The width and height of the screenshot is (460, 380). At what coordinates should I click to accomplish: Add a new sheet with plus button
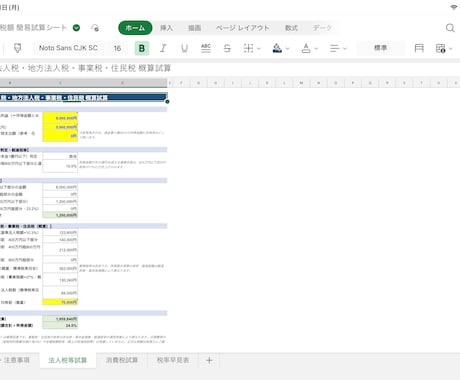point(209,360)
